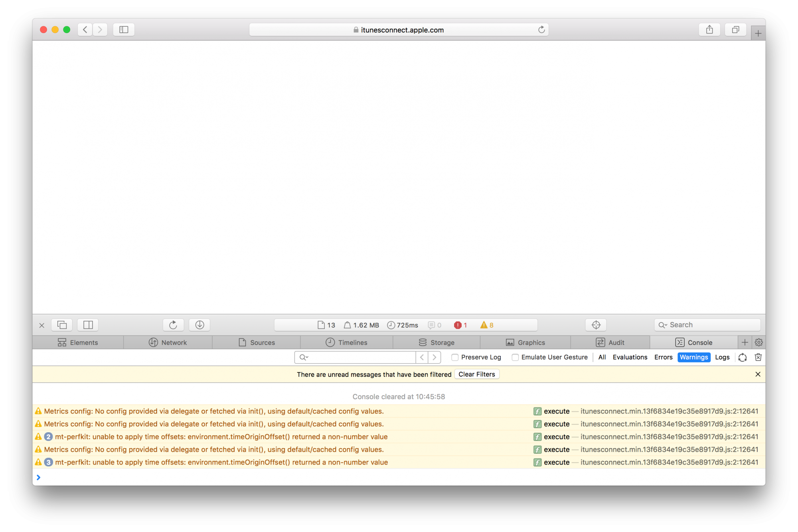Reload the page from inspector toolbar
Screen dimensions: 798x532
173,325
